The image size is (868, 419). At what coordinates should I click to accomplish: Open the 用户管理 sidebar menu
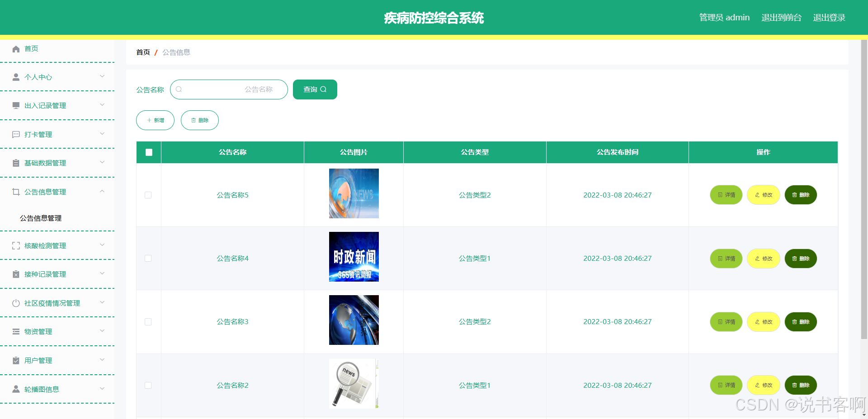tap(57, 360)
